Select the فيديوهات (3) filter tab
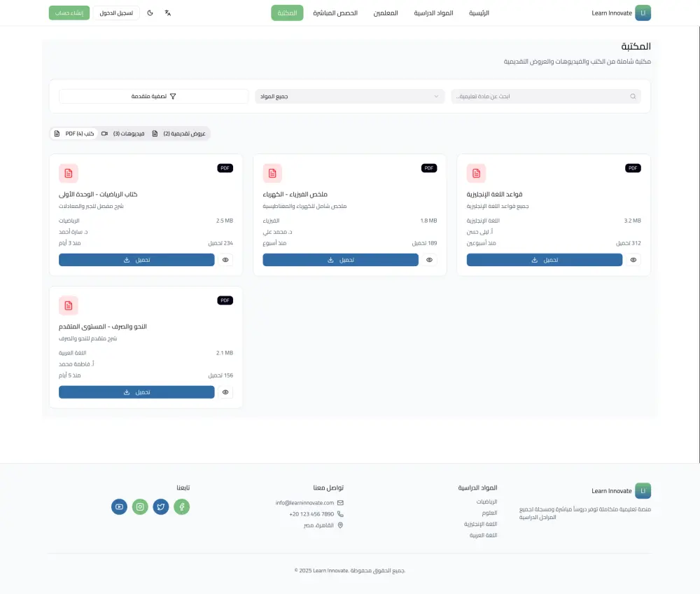Image resolution: width=700 pixels, height=594 pixels. 126,133
